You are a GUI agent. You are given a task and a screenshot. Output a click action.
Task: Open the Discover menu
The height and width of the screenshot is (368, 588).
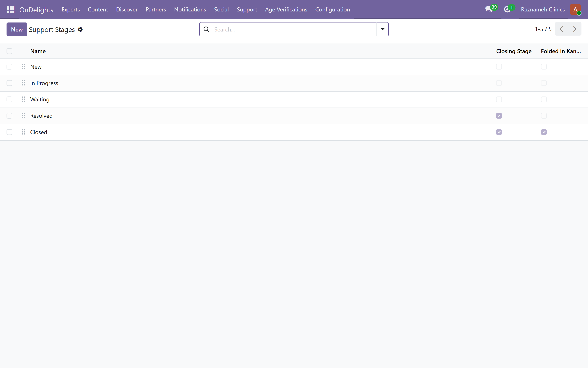[x=127, y=9]
